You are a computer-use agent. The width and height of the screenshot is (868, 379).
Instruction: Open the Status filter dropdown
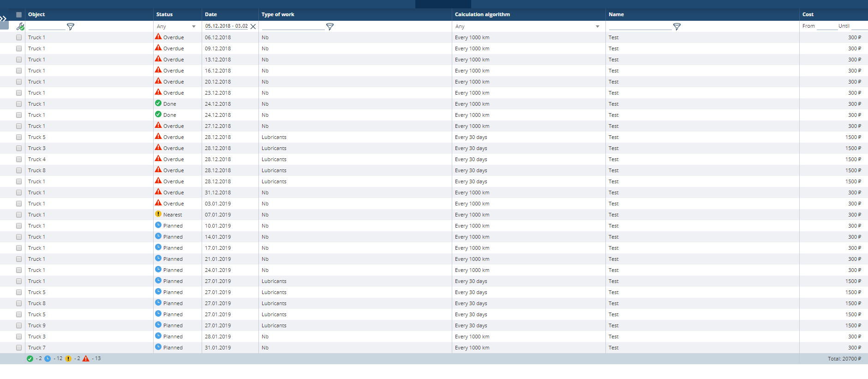[177, 27]
